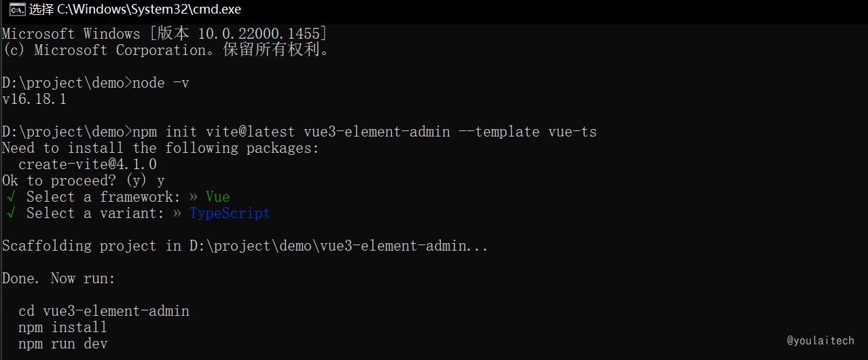Click the Scaffolding project path line
This screenshot has height=360, width=868.
click(245, 246)
